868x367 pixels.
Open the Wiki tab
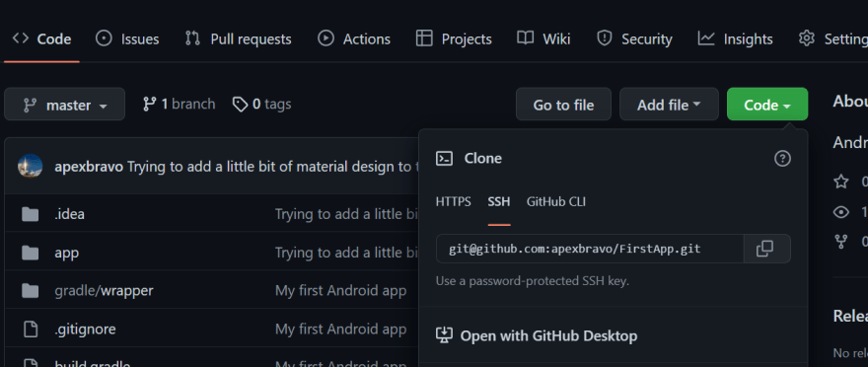pos(543,38)
